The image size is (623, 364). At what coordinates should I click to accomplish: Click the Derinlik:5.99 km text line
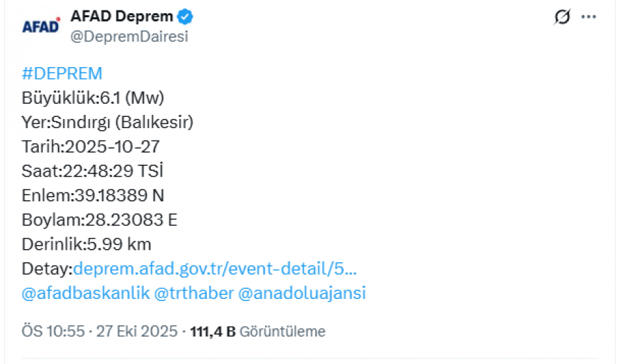[x=87, y=244]
